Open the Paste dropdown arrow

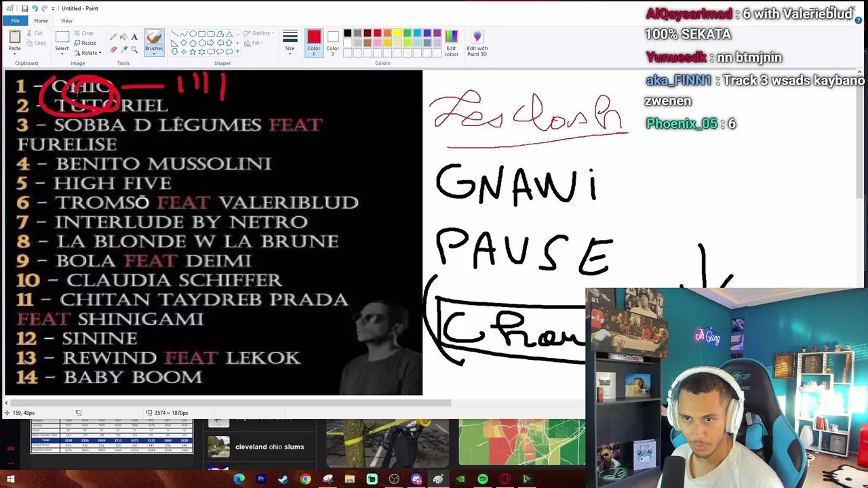tap(14, 54)
